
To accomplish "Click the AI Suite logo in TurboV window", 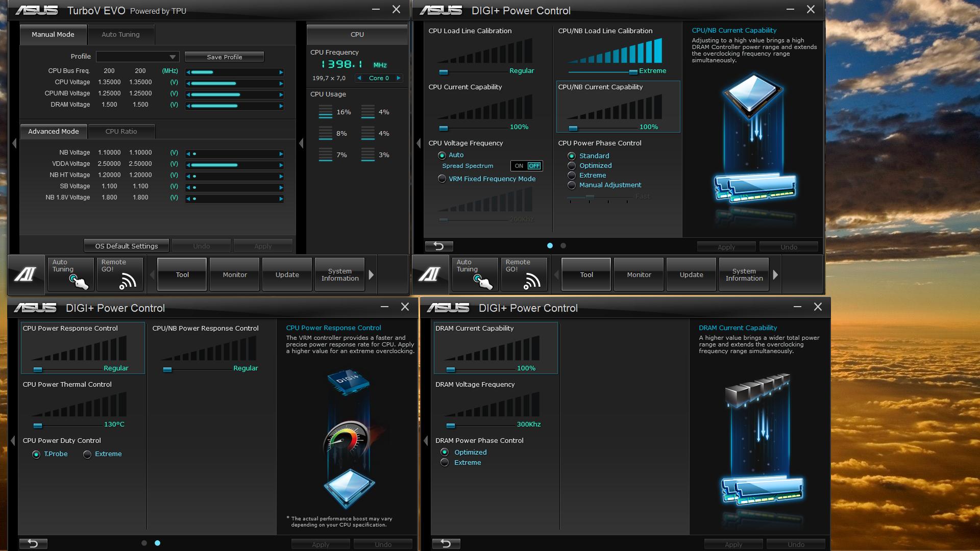I will click(26, 274).
